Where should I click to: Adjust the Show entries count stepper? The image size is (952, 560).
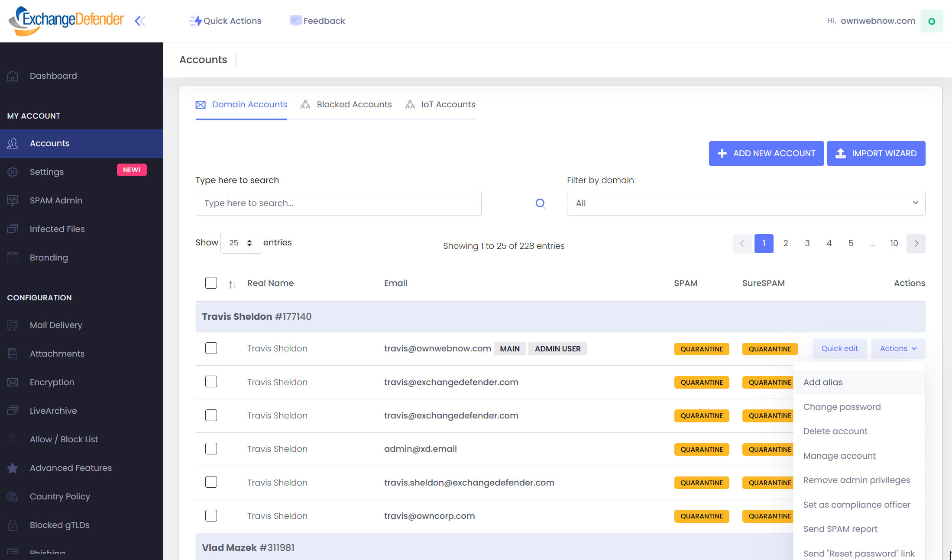coord(249,243)
